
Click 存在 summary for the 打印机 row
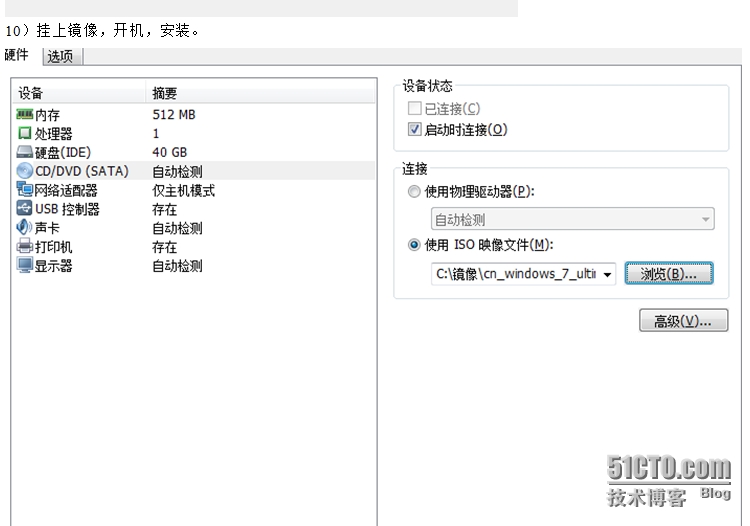click(x=165, y=247)
